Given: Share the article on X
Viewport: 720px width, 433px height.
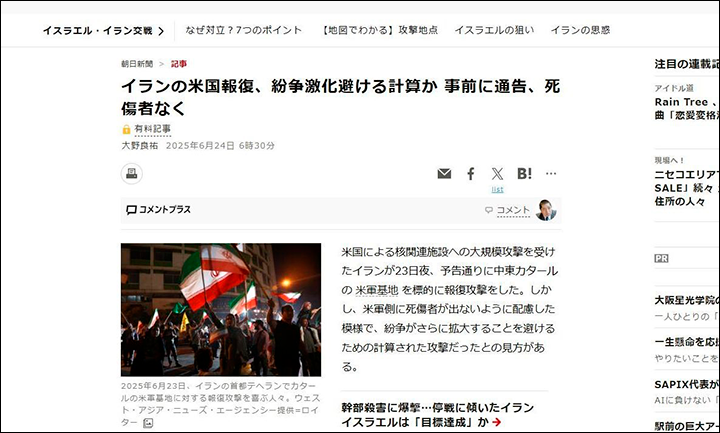Looking at the screenshot, I should click(x=497, y=174).
